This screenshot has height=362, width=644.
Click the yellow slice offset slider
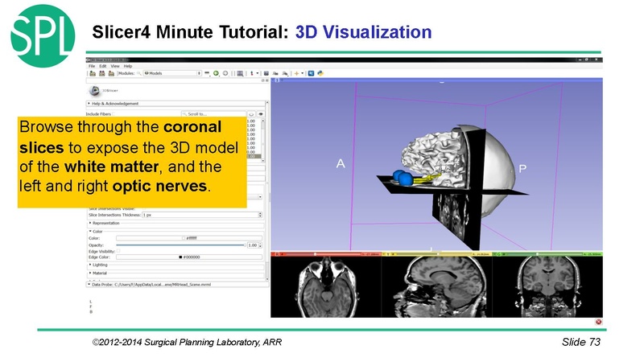click(x=434, y=254)
